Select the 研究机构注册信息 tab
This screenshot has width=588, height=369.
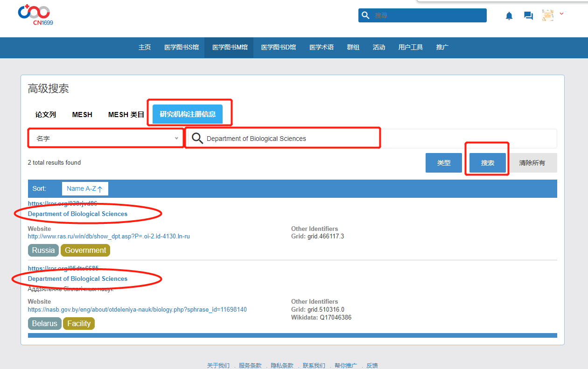tap(188, 114)
